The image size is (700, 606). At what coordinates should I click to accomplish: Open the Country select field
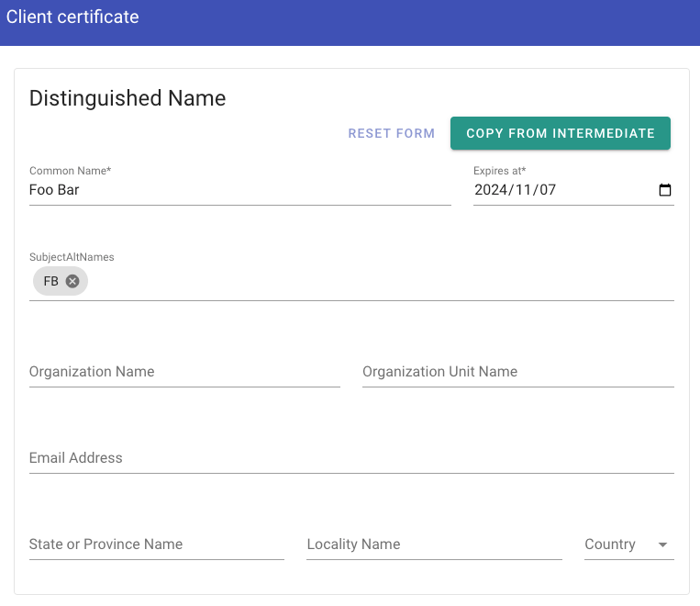[629, 544]
